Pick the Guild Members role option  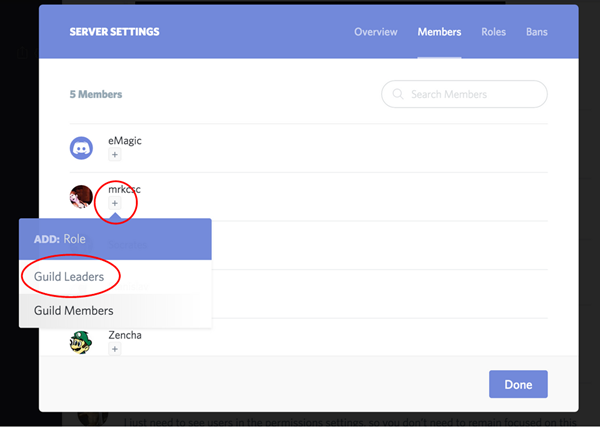(74, 311)
